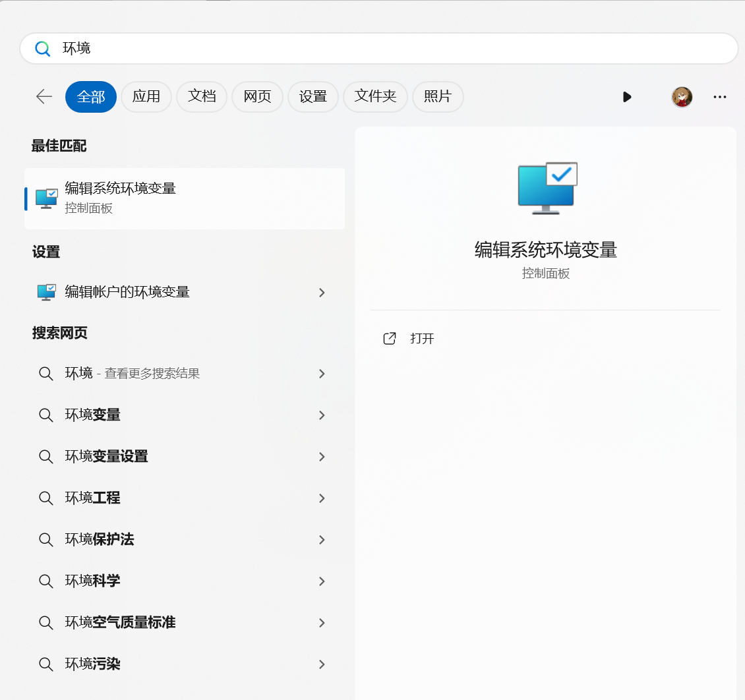Select the 环境保护法 web suggestion
745x700 pixels.
click(185, 539)
